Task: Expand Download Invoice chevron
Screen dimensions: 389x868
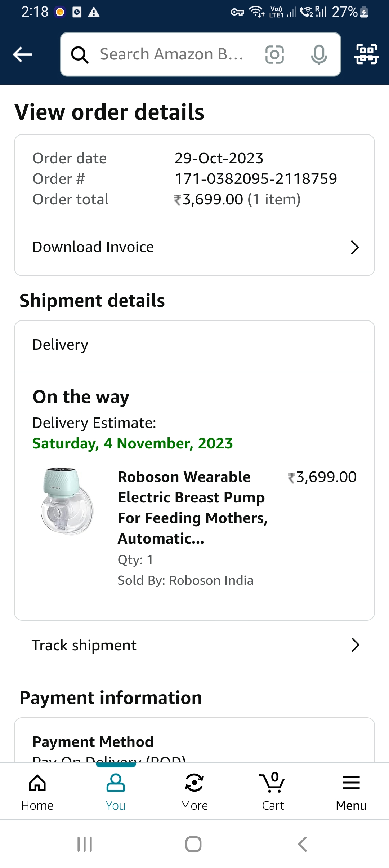Action: [x=355, y=247]
